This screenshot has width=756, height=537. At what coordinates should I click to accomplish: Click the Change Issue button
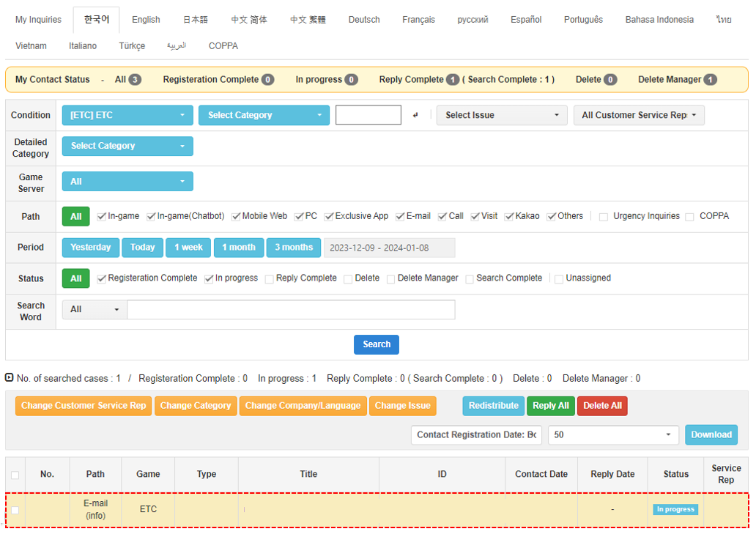coord(403,406)
